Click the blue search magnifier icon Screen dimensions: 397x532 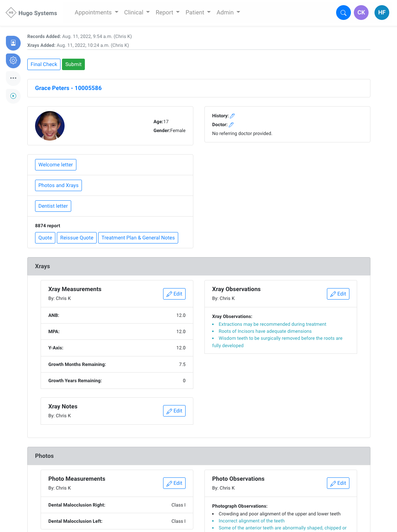[343, 13]
